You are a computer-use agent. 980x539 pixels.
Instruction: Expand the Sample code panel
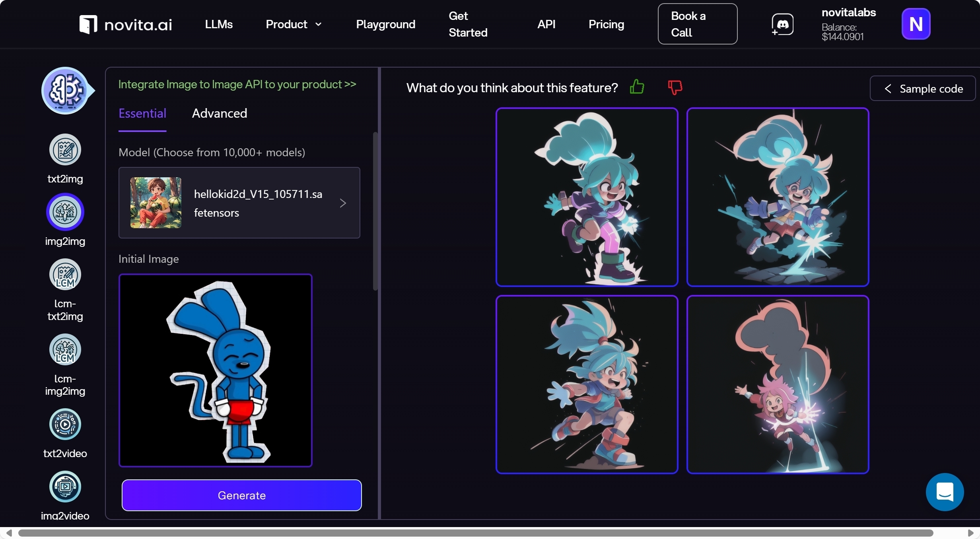click(923, 89)
